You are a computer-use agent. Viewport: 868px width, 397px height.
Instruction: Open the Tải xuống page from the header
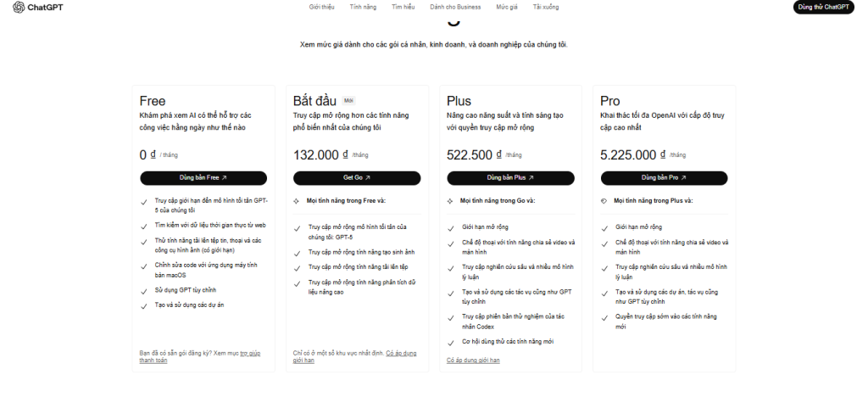click(x=546, y=7)
